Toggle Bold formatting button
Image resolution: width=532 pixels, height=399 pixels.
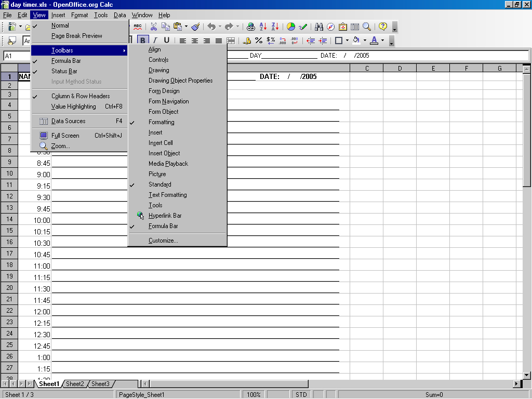(x=142, y=41)
